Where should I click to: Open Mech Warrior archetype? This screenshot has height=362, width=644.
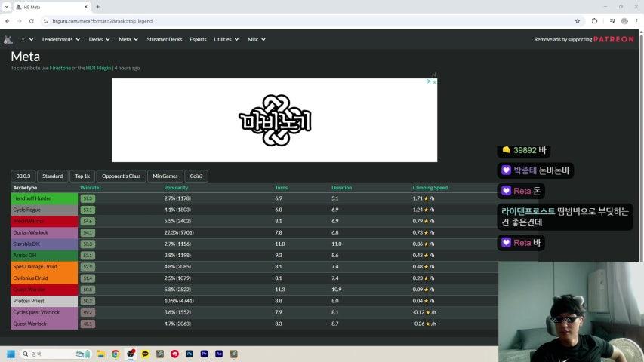tap(29, 221)
